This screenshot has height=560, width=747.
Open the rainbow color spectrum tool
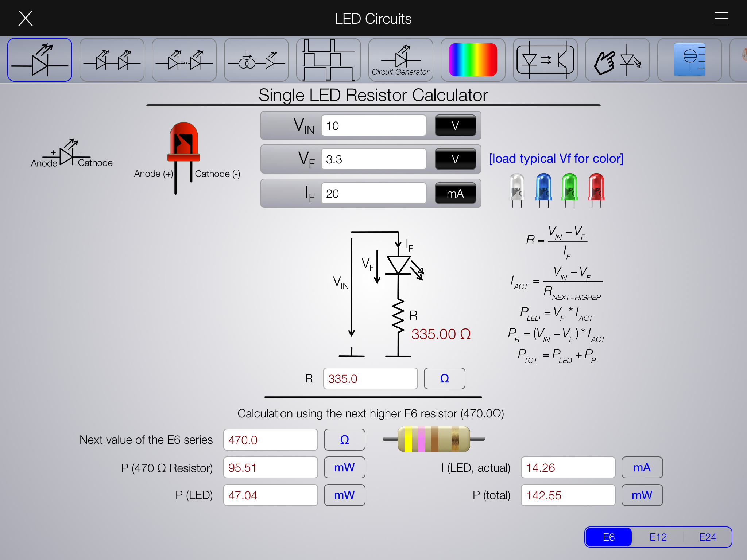473,60
